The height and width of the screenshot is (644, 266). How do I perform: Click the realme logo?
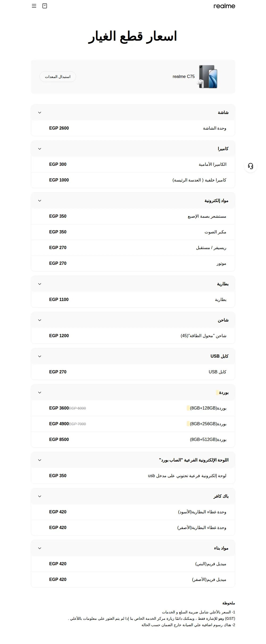[224, 6]
